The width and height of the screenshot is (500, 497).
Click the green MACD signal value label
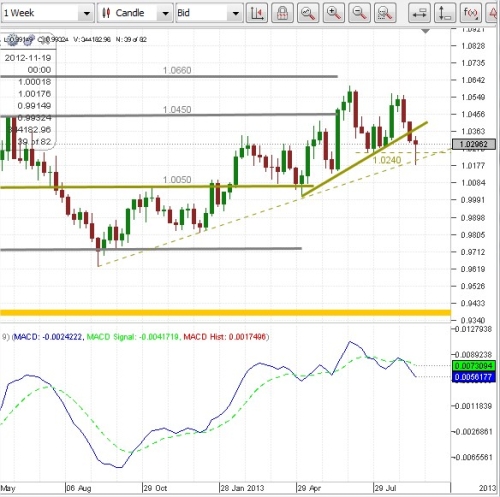[x=473, y=366]
